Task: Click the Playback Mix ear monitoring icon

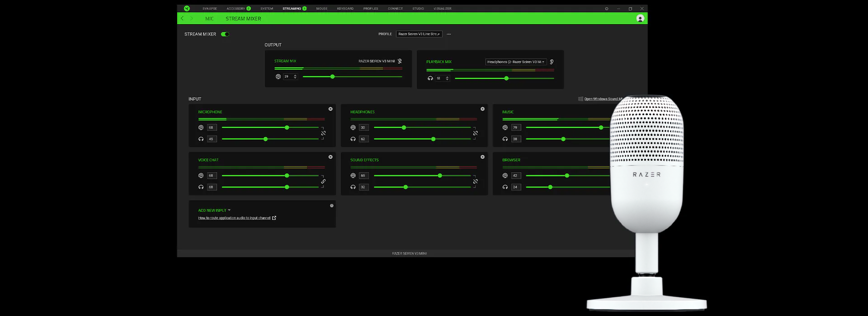Action: click(552, 62)
